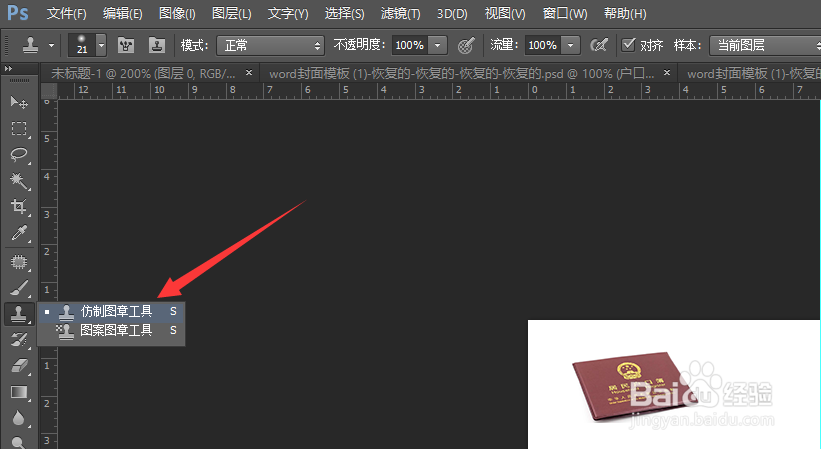Open stamp tool preset picker icon
Image resolution: width=821 pixels, height=449 pixels.
coord(30,45)
